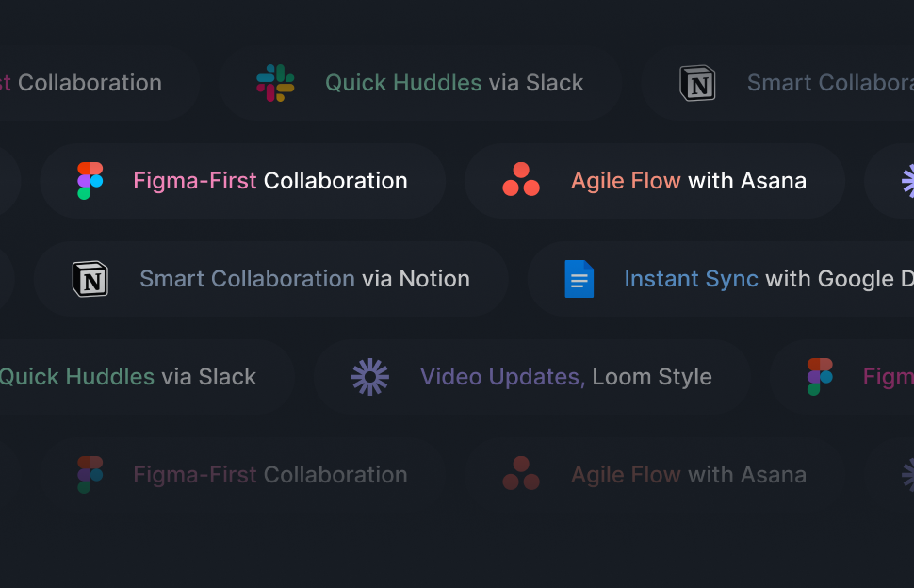The width and height of the screenshot is (914, 588).
Task: Click the Figma logo next to cut-off 'Figm' text
Action: (x=820, y=377)
